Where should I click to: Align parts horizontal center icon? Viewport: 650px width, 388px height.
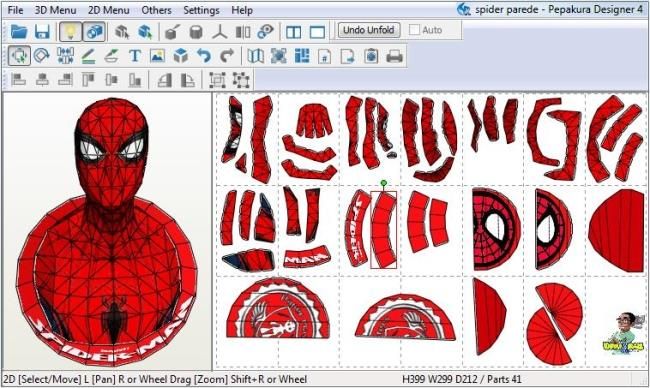click(42, 79)
